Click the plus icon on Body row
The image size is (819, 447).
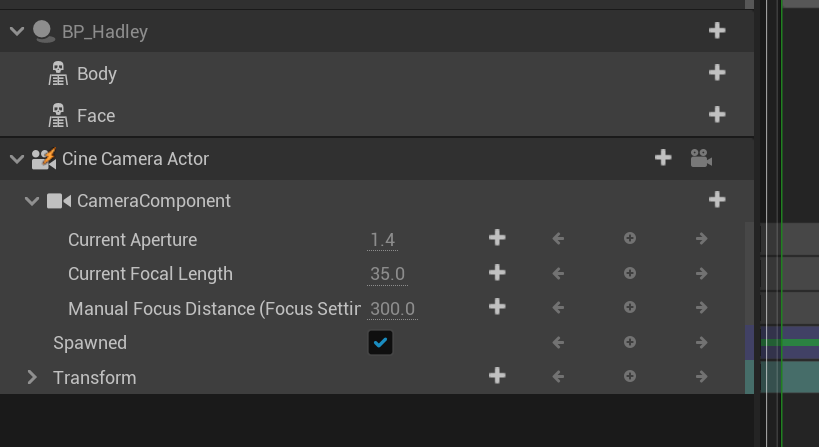[717, 73]
